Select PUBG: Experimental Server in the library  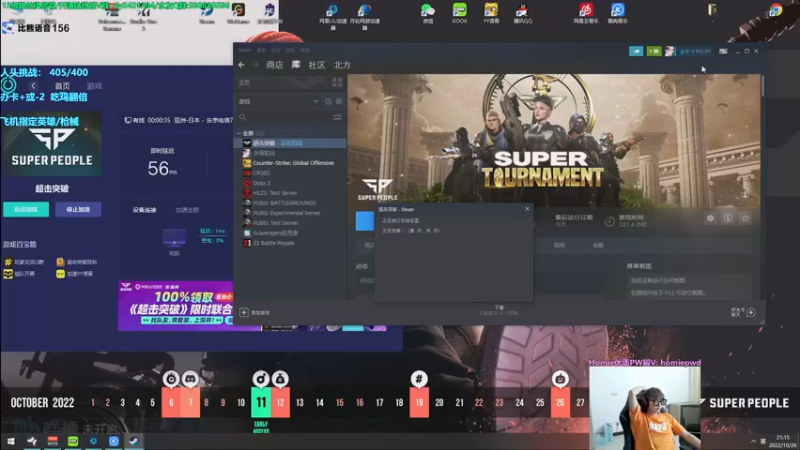pos(289,213)
